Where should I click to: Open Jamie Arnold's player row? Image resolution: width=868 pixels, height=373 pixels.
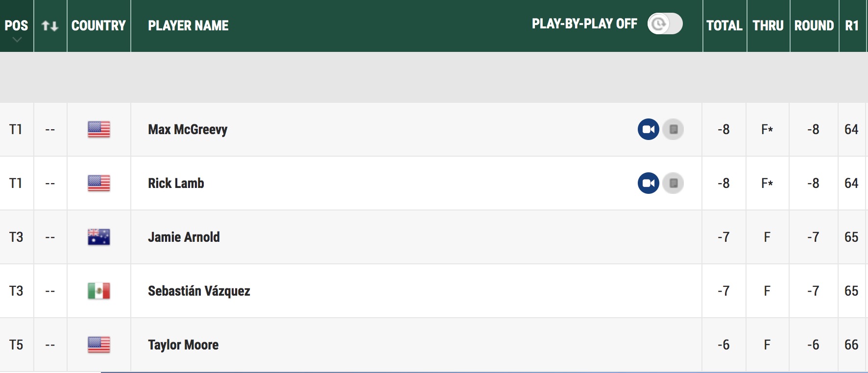[x=434, y=237]
